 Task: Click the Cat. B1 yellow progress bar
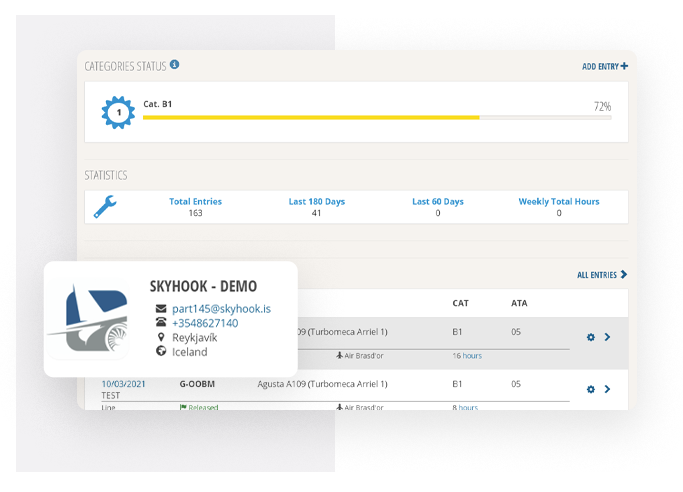pos(311,117)
